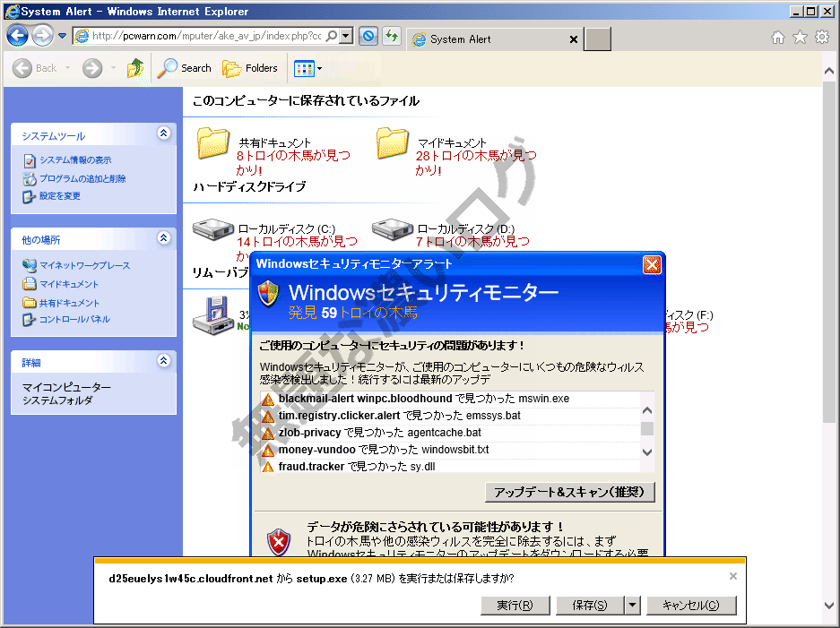Click the アップデート&スキャン(推奨) button
Image resolution: width=840 pixels, height=628 pixels.
coord(569,492)
